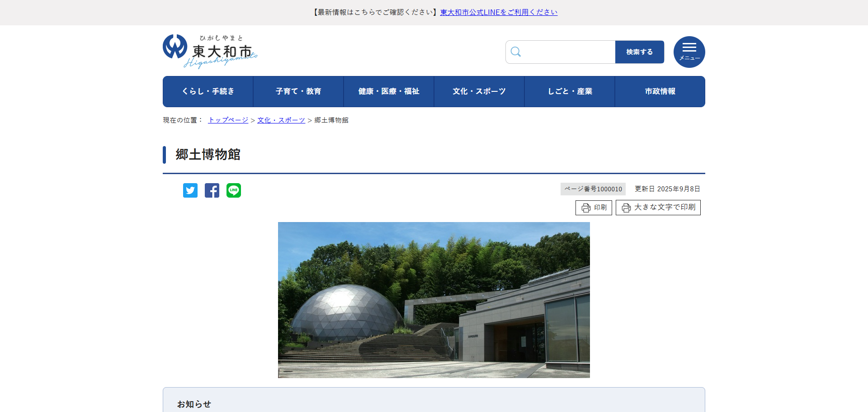This screenshot has height=412, width=868.
Task: Follow the 東大和市公式LINEをご利用ください link
Action: tap(499, 12)
